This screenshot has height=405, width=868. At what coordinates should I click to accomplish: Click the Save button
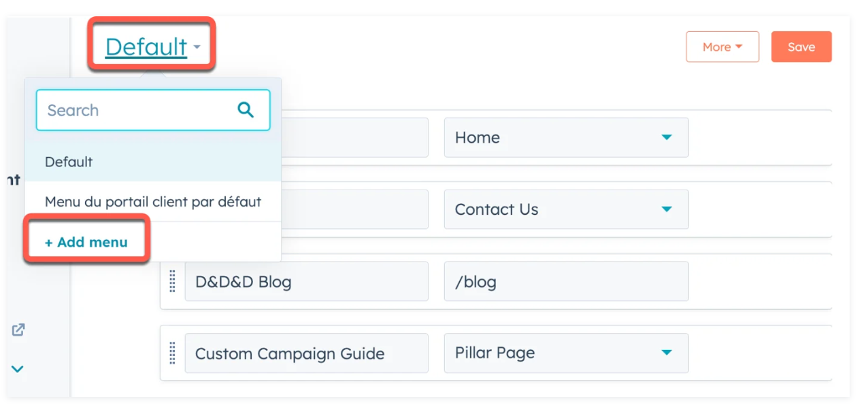coord(801,46)
